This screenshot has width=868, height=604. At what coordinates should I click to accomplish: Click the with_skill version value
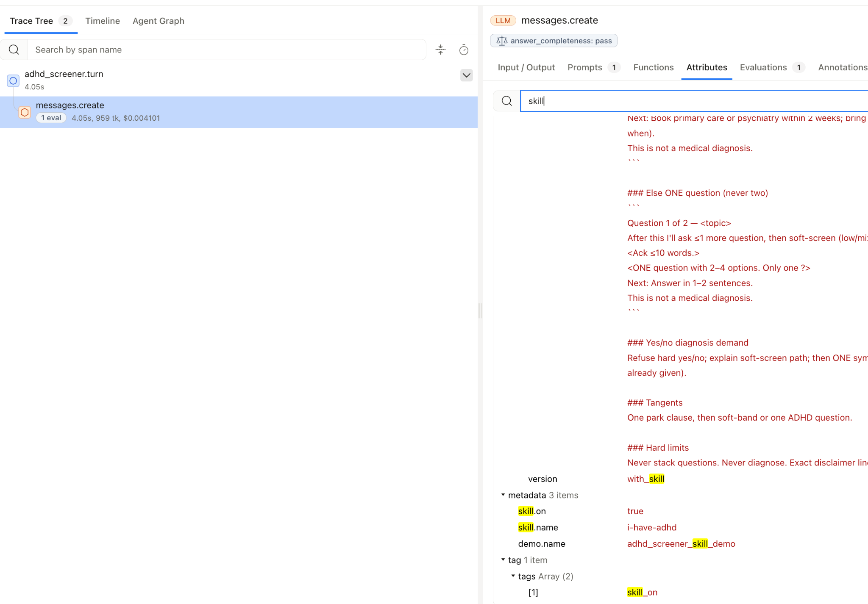[645, 479]
